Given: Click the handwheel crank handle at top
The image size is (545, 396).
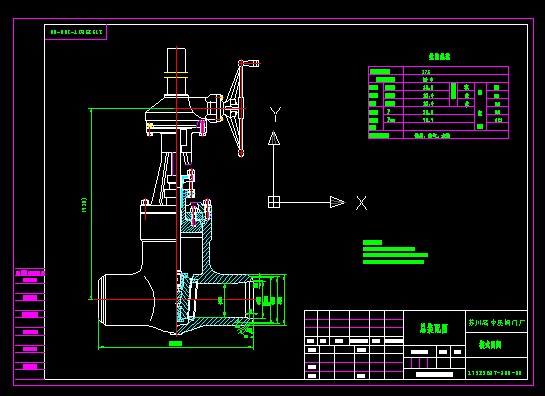Looking at the screenshot, I should [x=250, y=63].
